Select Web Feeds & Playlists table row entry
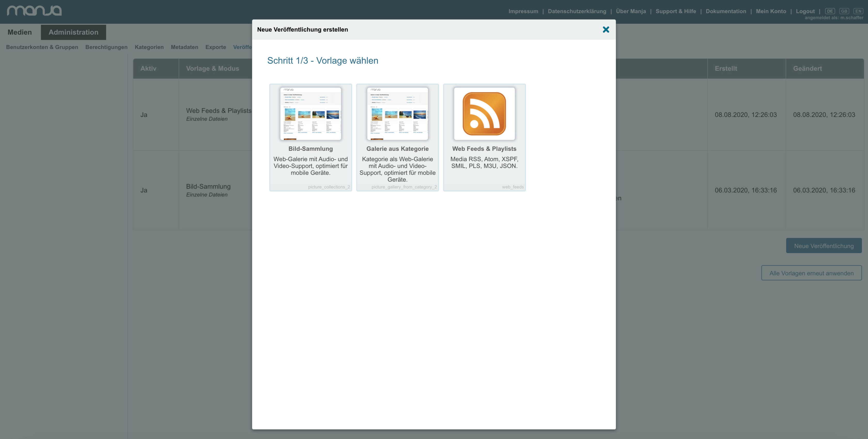This screenshot has width=868, height=439. 219,111
